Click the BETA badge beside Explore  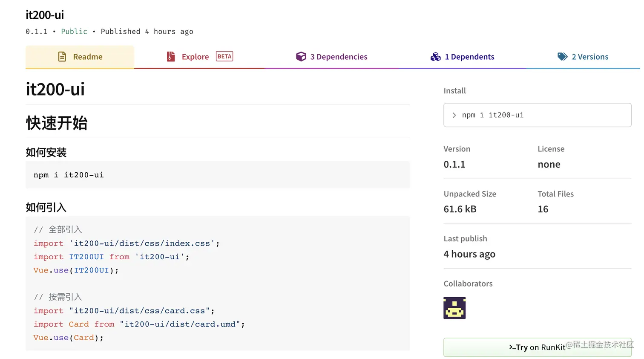(x=224, y=57)
